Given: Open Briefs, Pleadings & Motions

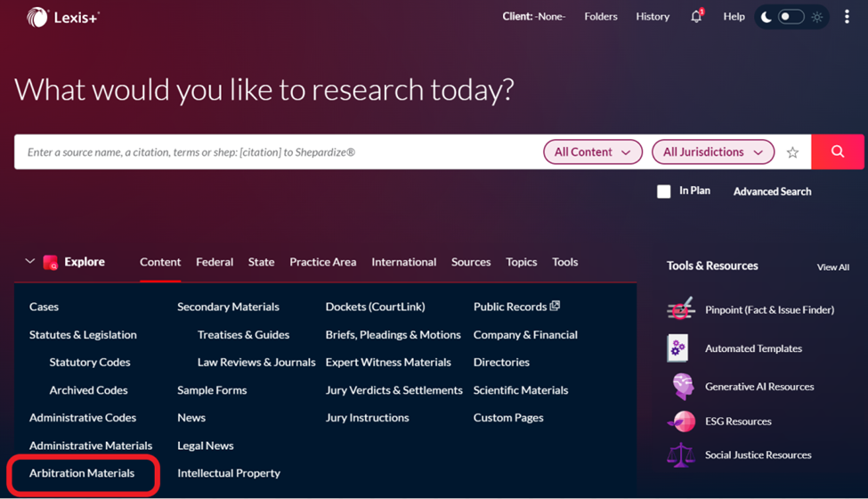Looking at the screenshot, I should point(393,334).
